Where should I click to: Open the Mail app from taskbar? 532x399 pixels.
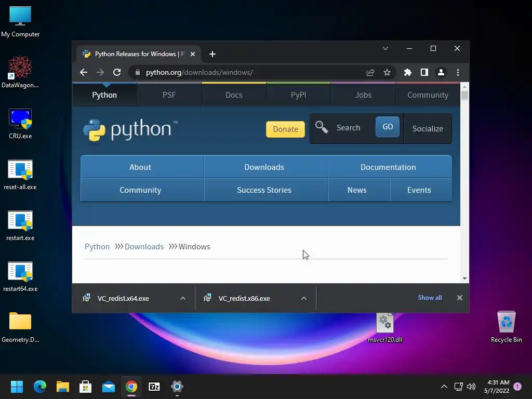click(109, 387)
